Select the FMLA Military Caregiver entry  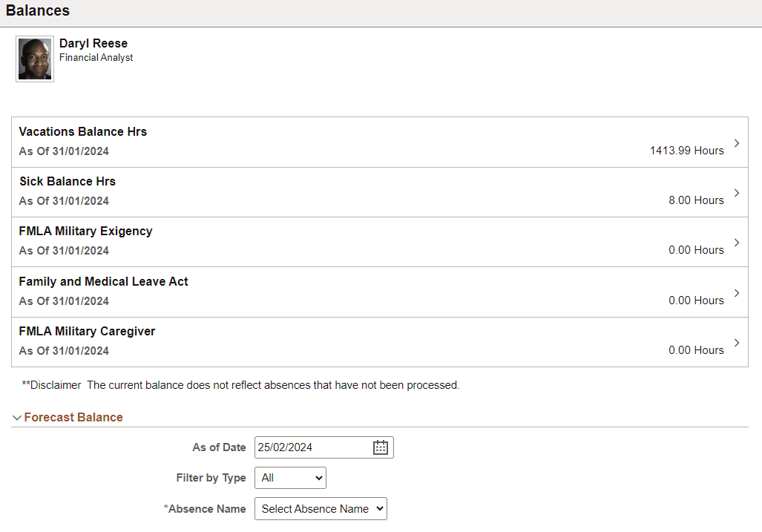pos(88,332)
